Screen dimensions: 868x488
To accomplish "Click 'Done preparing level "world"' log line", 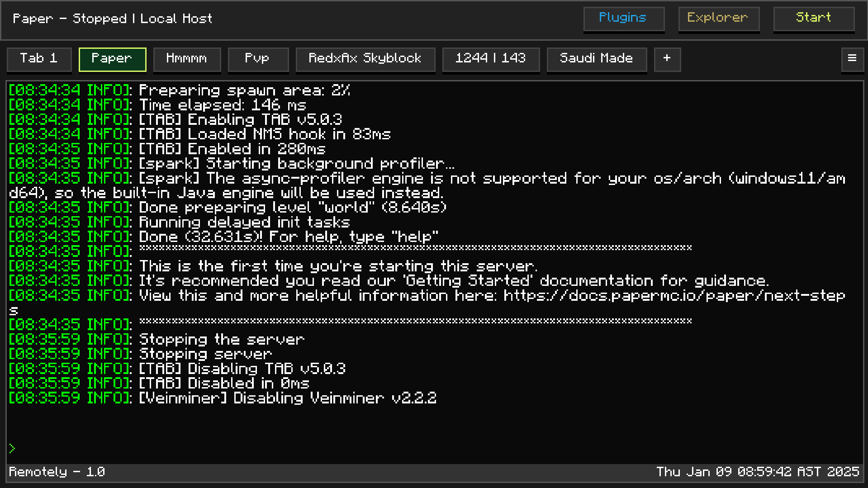I will (x=228, y=207).
